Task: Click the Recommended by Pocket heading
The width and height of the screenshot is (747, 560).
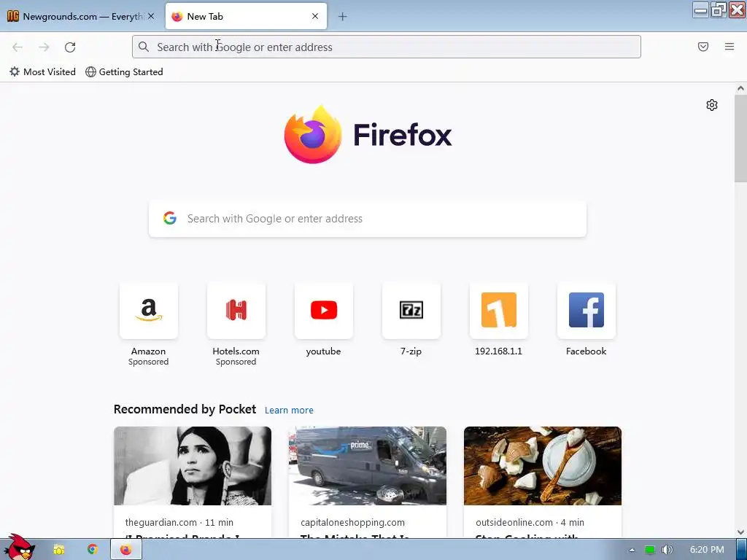Action: (x=185, y=410)
